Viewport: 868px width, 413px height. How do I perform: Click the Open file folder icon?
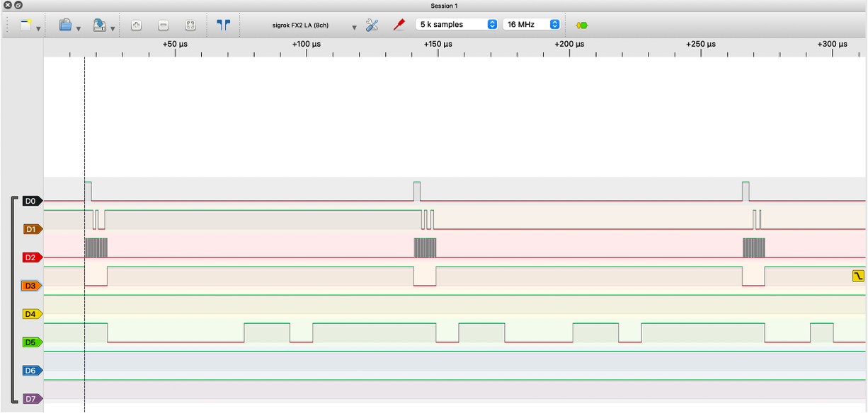(65, 25)
